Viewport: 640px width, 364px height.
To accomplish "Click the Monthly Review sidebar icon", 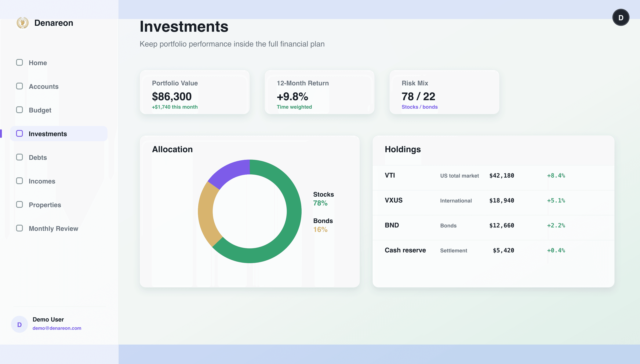I will tap(19, 228).
